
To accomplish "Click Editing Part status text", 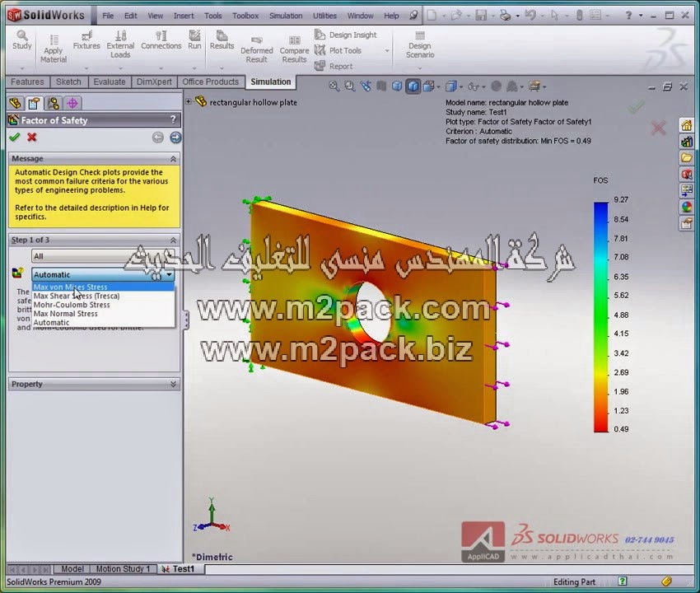I will click(x=574, y=581).
